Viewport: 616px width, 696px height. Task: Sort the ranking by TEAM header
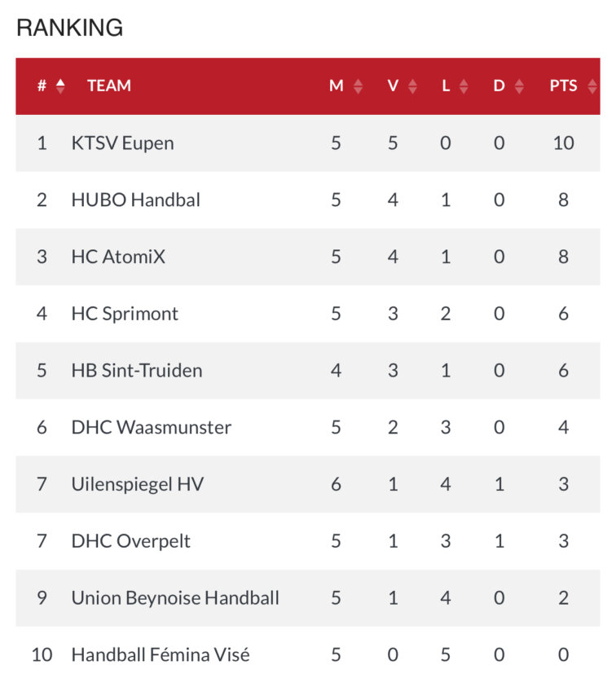click(109, 86)
